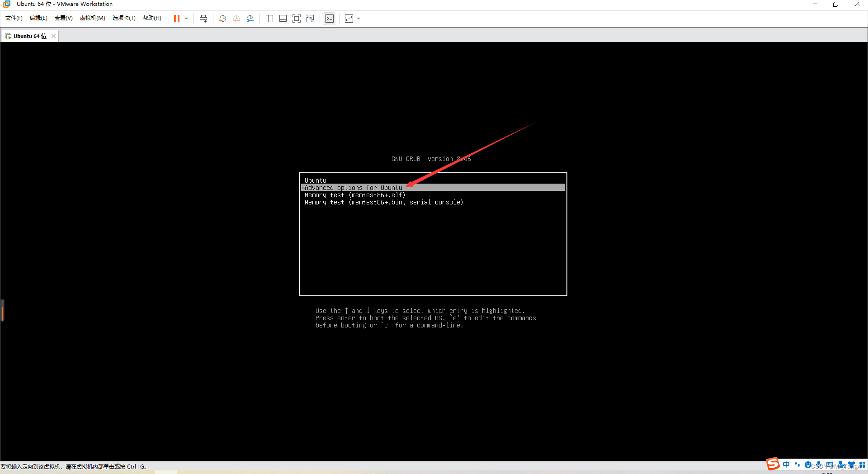Click the voice input microphone icon
The width and height of the screenshot is (868, 474).
click(x=819, y=465)
